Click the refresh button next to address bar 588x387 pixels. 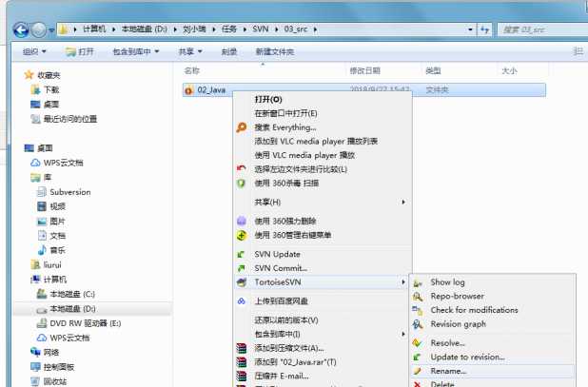pyautogui.click(x=485, y=29)
